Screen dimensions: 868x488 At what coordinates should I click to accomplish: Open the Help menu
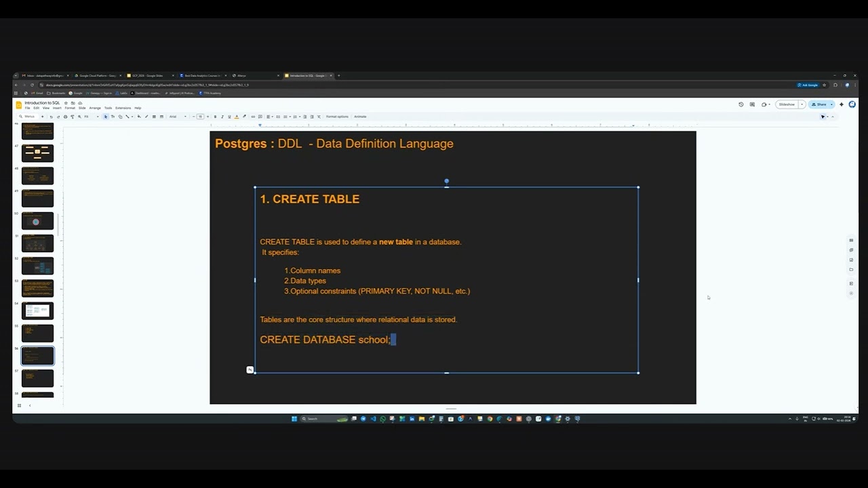click(x=138, y=108)
